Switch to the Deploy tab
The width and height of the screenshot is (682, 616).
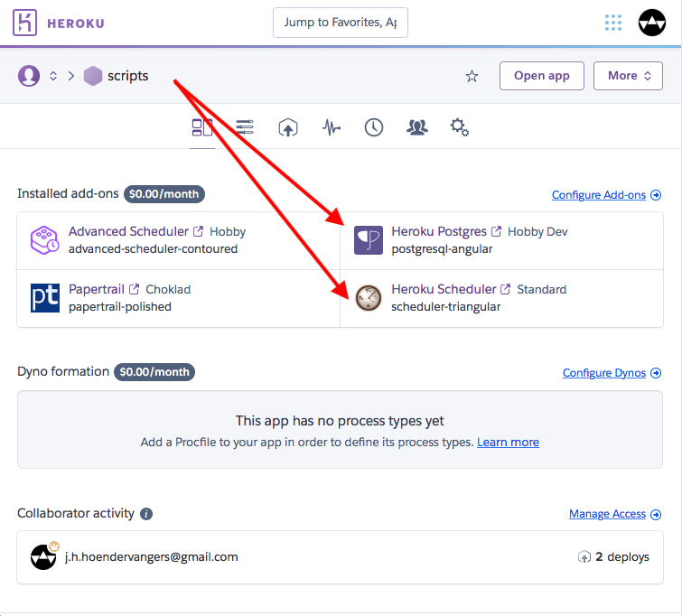point(287,127)
